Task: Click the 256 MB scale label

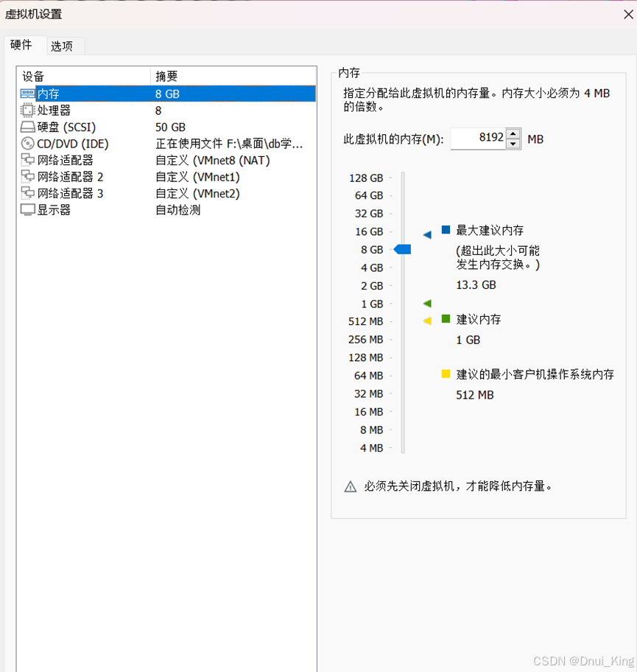Action: coord(366,340)
